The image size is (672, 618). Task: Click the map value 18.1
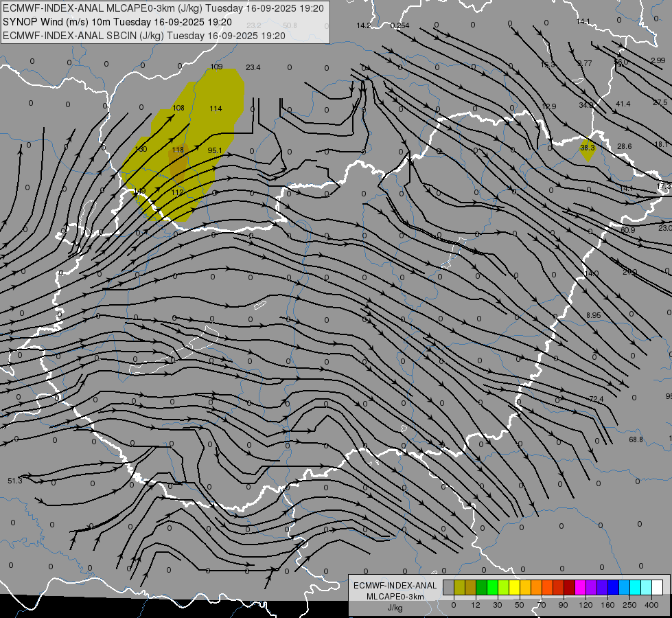coord(661,144)
